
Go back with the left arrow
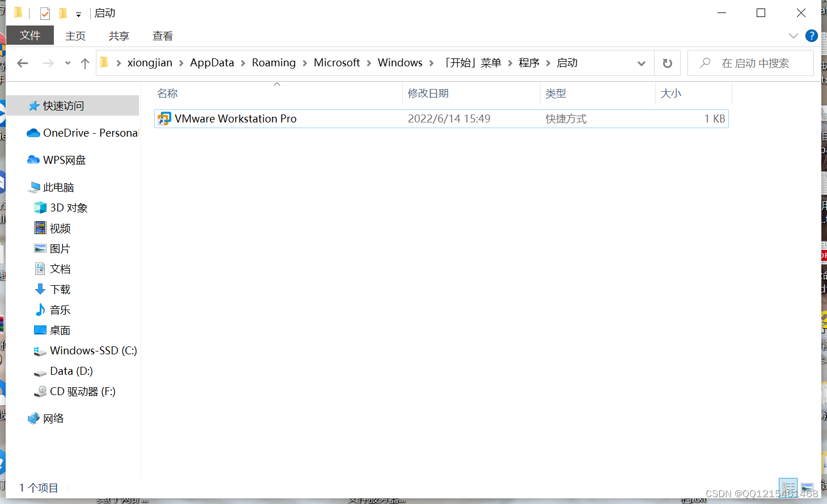click(23, 63)
